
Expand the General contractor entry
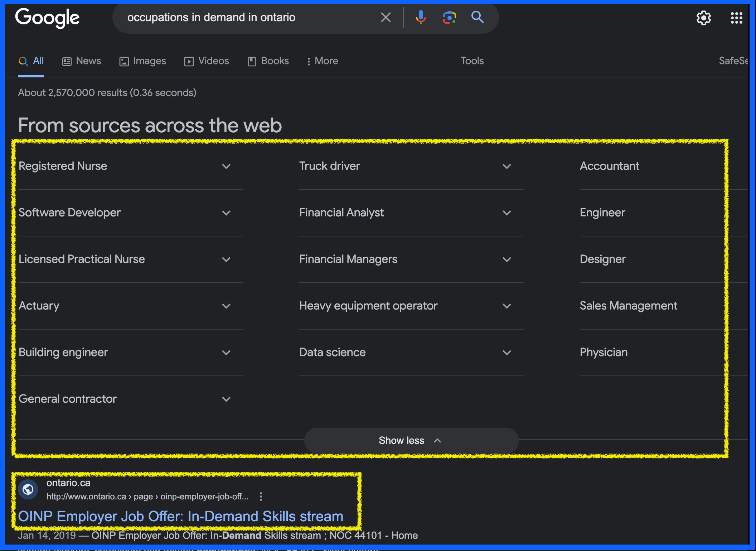point(226,399)
